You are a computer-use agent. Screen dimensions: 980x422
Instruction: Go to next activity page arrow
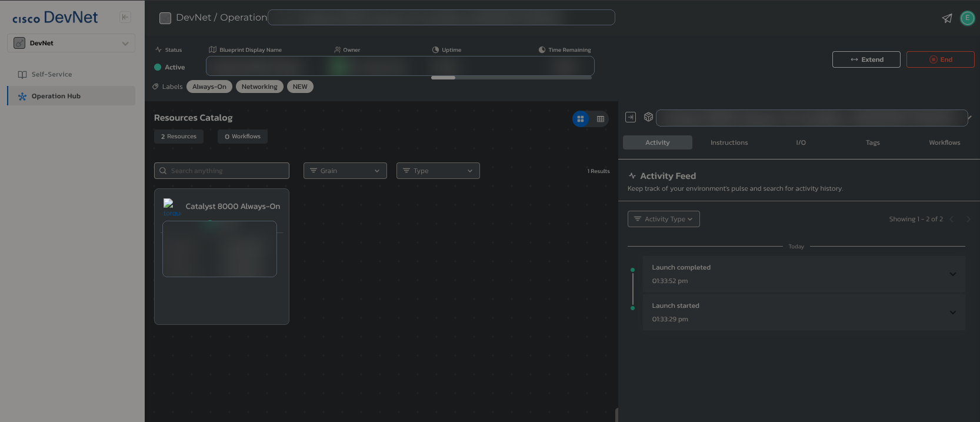click(968, 219)
